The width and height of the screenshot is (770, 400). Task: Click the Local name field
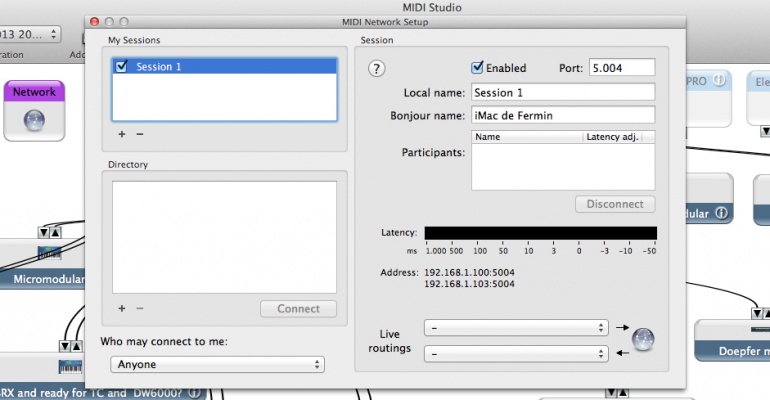(x=563, y=92)
